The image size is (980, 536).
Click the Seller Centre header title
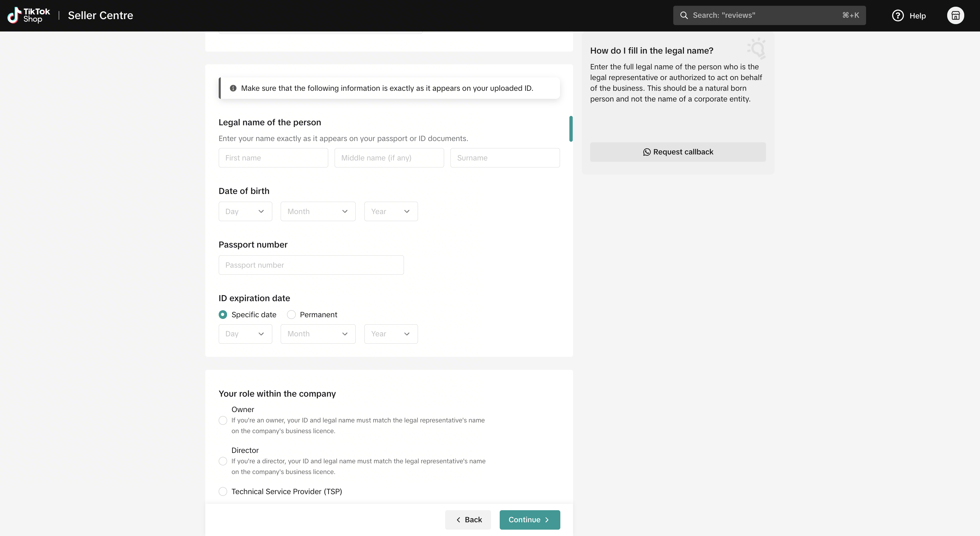point(100,15)
